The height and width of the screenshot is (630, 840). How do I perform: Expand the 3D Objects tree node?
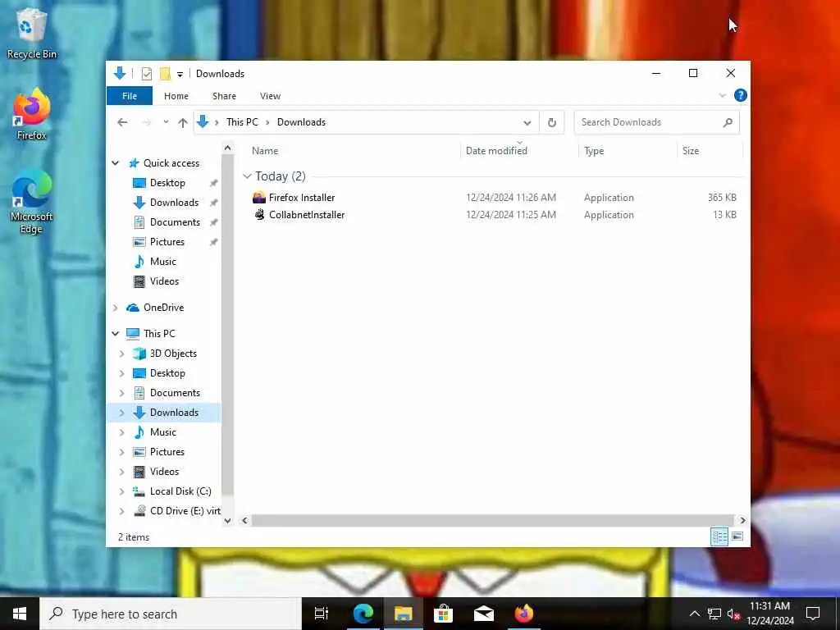[x=121, y=354]
